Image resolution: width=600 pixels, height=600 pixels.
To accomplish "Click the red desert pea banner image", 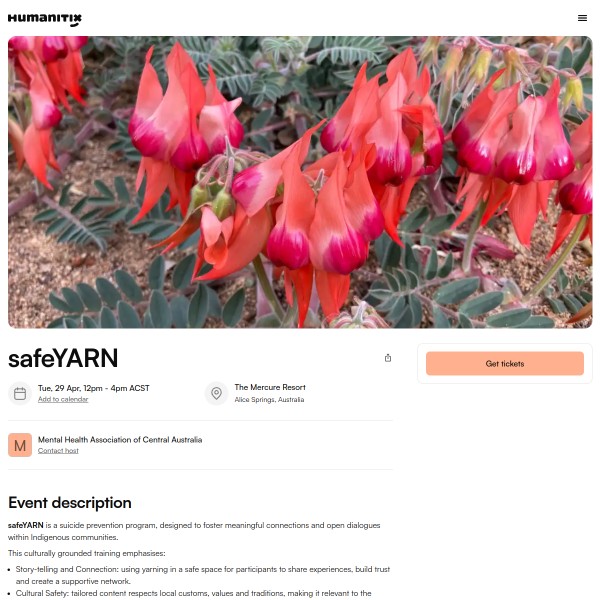I will pos(300,182).
